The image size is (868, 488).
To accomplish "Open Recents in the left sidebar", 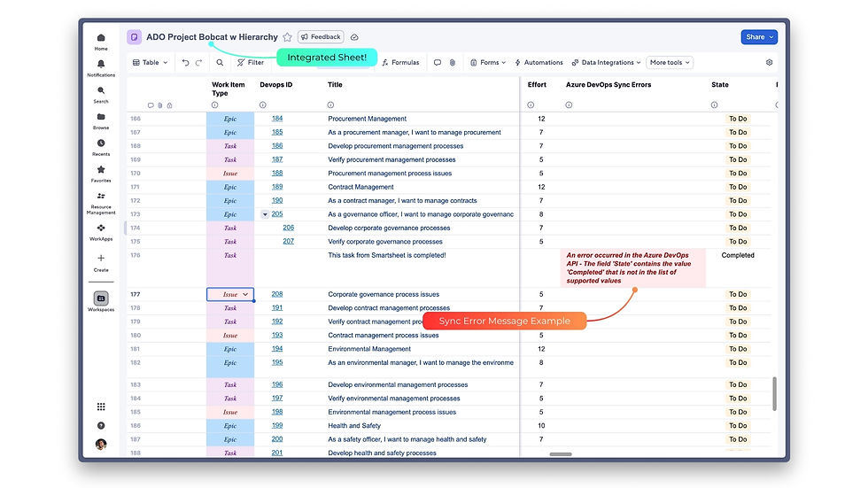I will coord(101,147).
